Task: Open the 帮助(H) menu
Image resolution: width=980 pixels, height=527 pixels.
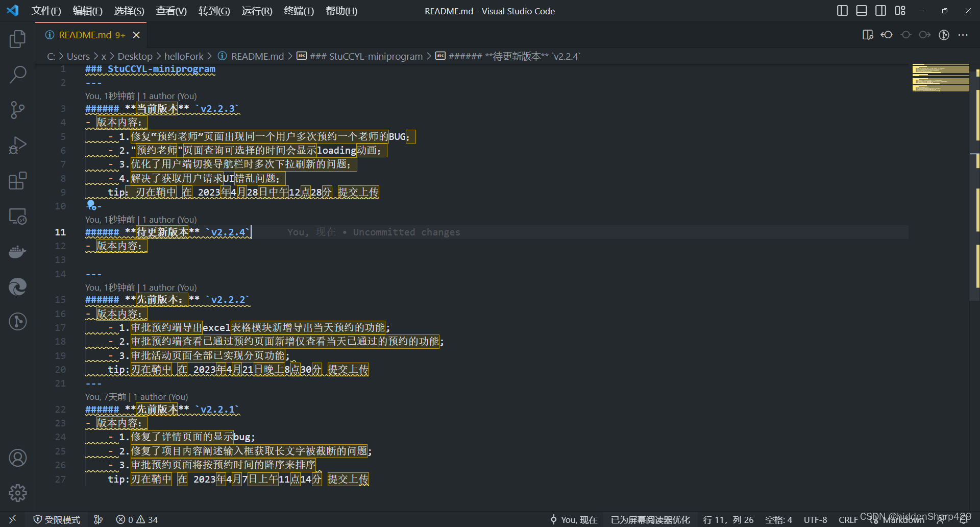Action: [341, 11]
